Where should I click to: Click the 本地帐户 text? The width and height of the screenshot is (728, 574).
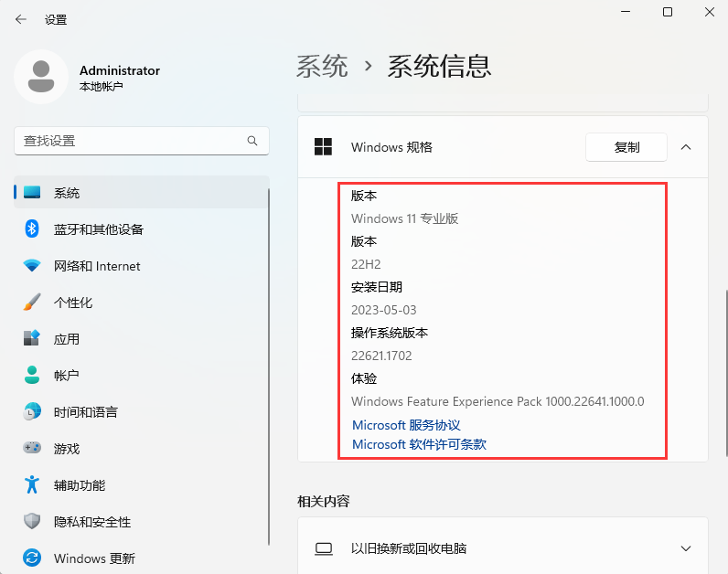[x=102, y=86]
